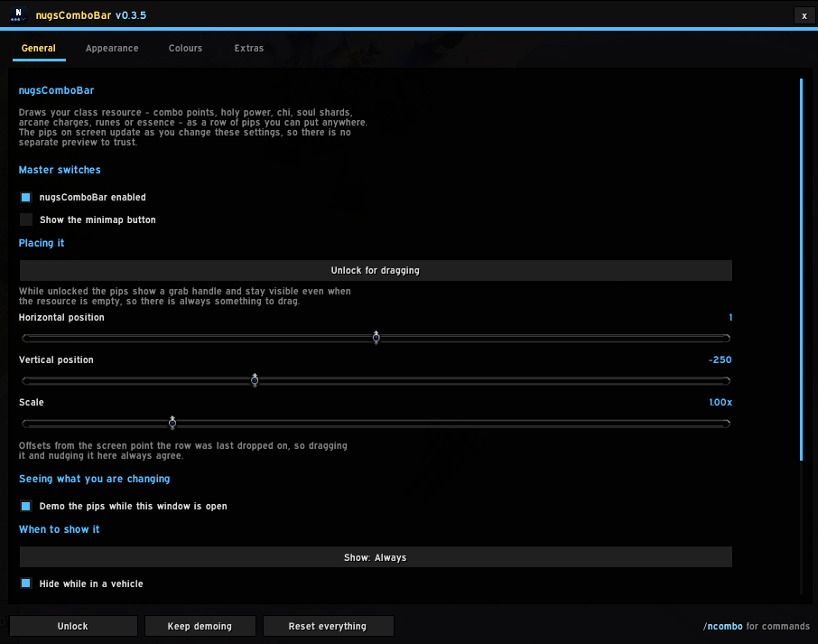The width and height of the screenshot is (818, 644).
Task: Open the Colours tab
Action: coord(185,48)
